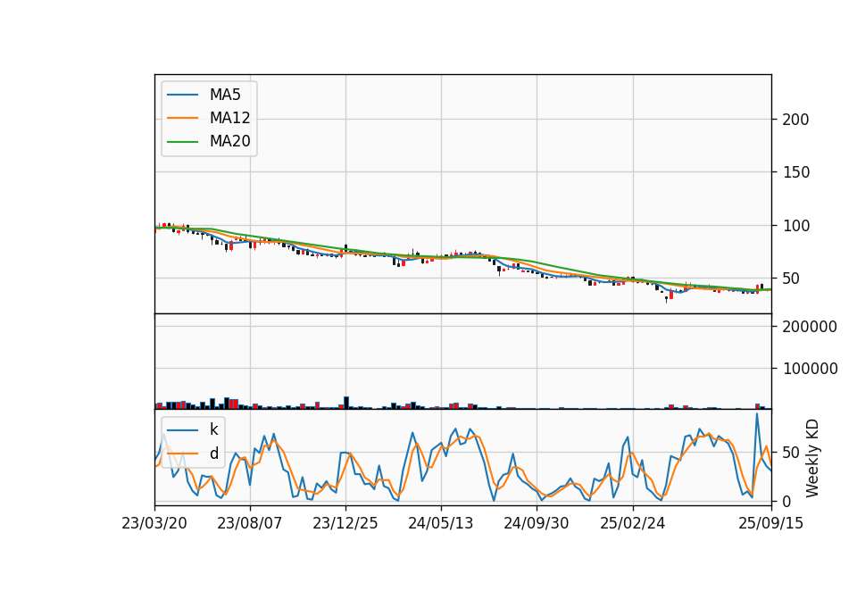The image size is (857, 616).
Task: Click the 23/03/20 date tick label
Action: (154, 523)
